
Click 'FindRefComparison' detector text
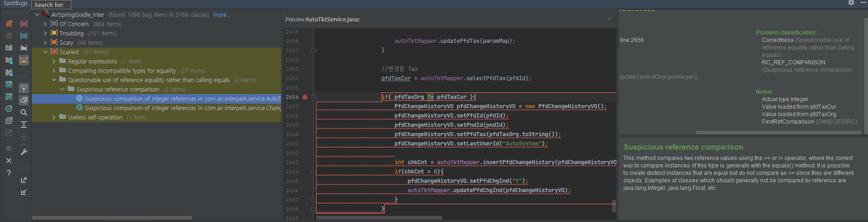tap(788, 122)
